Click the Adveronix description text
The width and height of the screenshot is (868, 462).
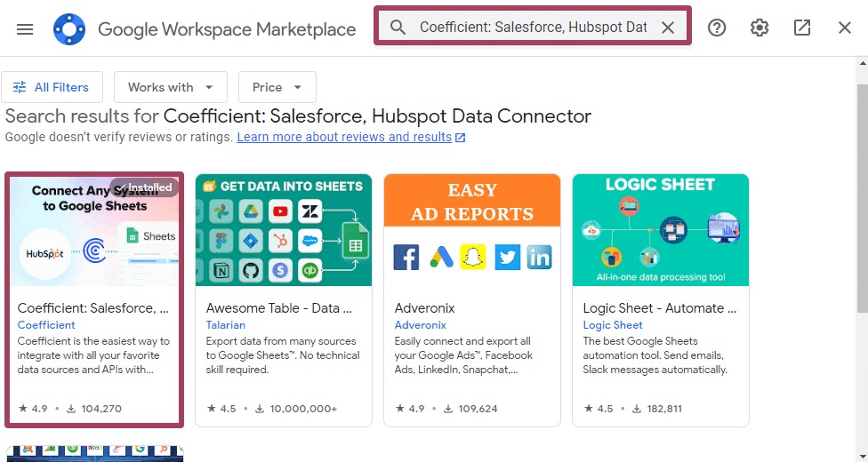click(x=463, y=355)
